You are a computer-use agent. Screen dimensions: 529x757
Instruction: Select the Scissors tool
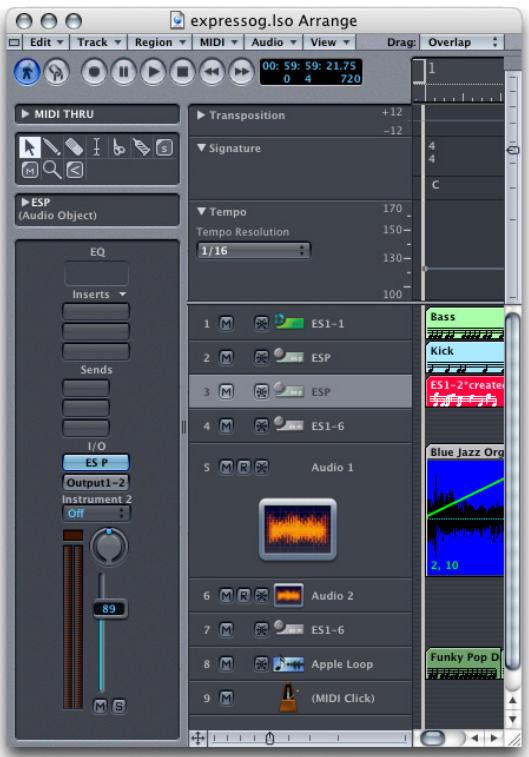[x=118, y=147]
